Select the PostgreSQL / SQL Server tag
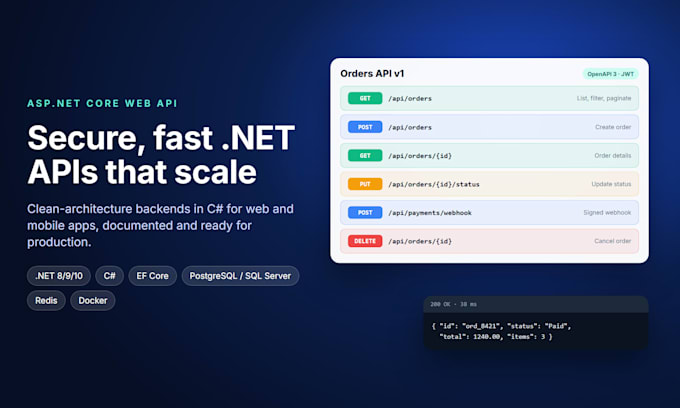Viewport: 680px width, 408px height. (240, 276)
